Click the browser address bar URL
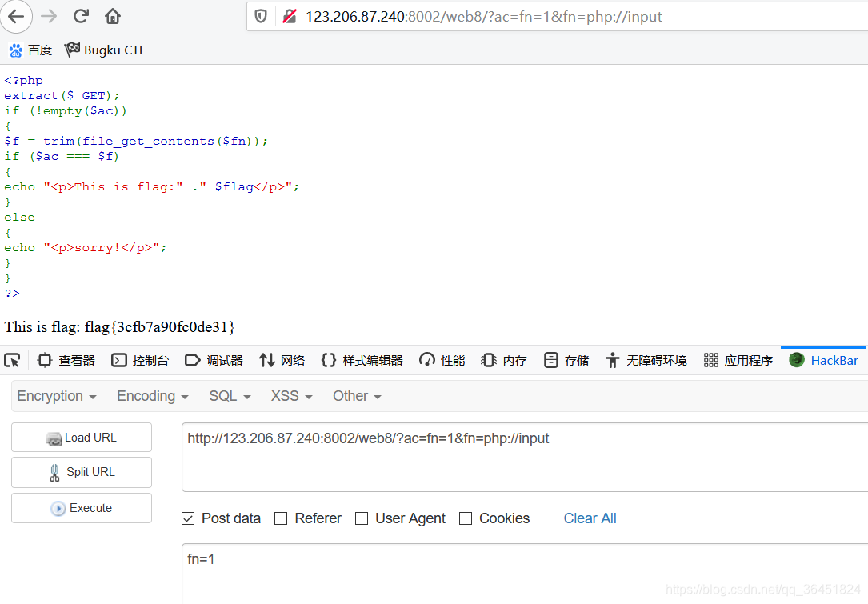868x604 pixels. (483, 17)
